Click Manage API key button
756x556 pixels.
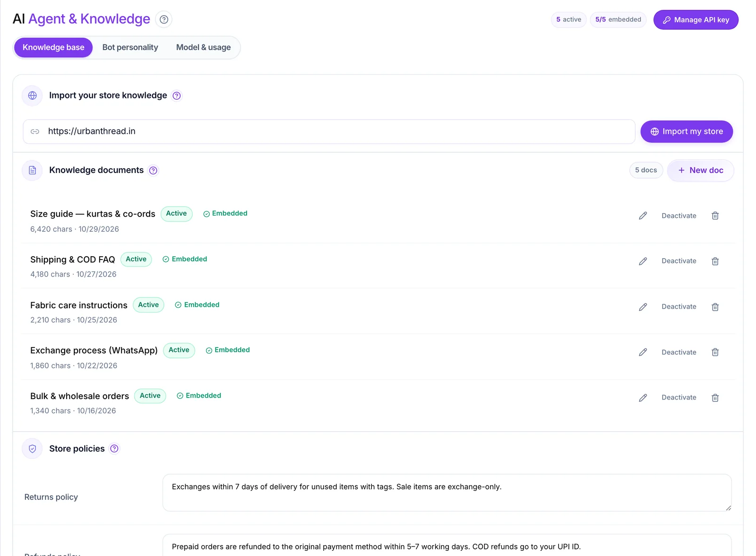pyautogui.click(x=696, y=20)
